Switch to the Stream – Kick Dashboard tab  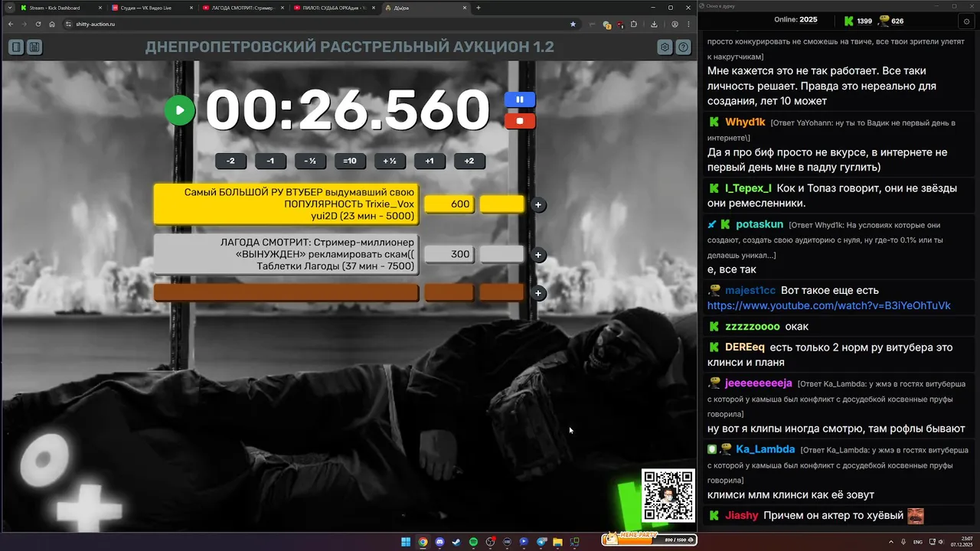click(x=60, y=8)
